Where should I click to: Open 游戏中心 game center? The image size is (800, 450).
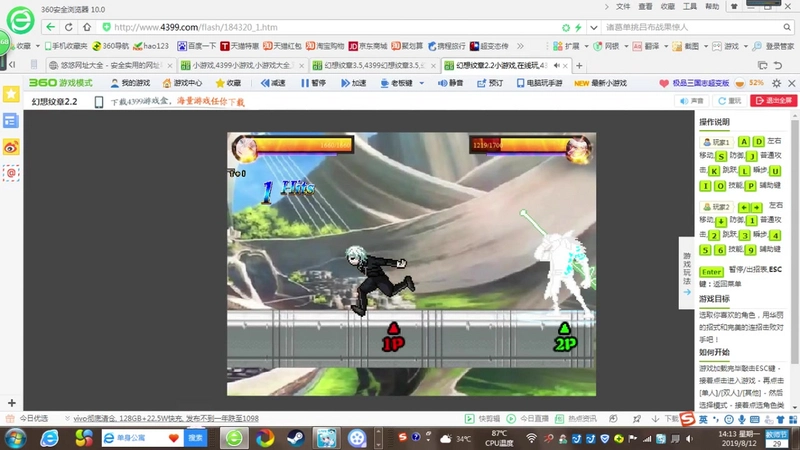click(182, 83)
